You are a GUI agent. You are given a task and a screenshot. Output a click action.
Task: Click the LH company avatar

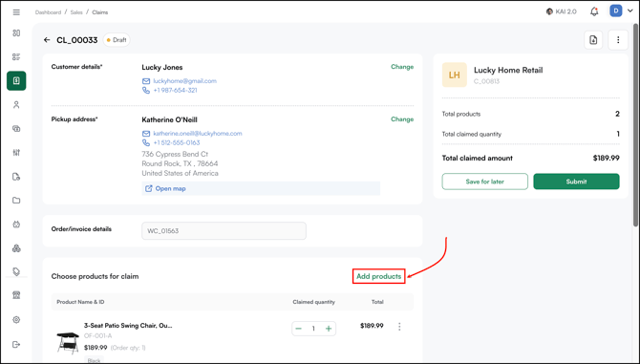[455, 75]
